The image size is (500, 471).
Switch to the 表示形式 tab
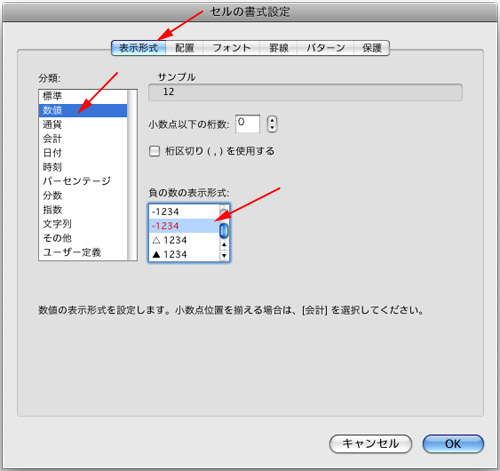point(138,48)
